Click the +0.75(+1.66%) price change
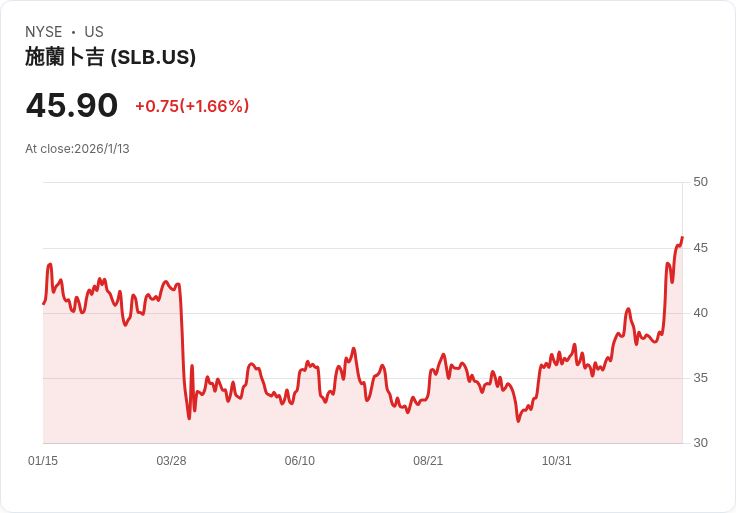 pos(192,106)
